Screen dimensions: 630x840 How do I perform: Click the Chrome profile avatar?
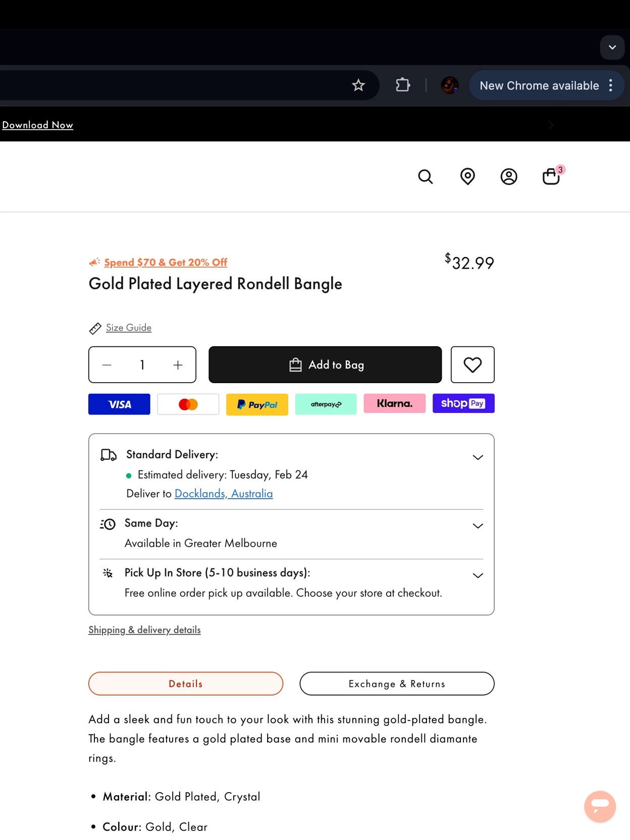tap(449, 85)
